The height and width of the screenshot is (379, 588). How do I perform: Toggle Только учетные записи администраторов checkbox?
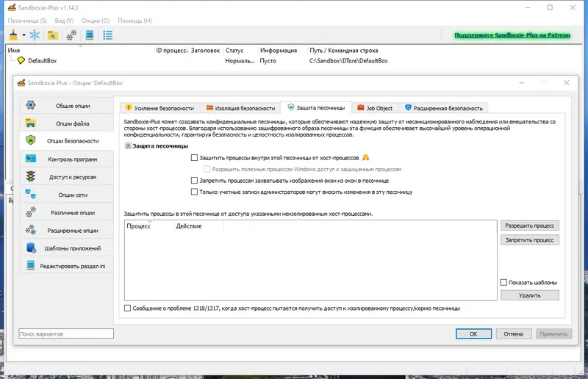pos(194,192)
